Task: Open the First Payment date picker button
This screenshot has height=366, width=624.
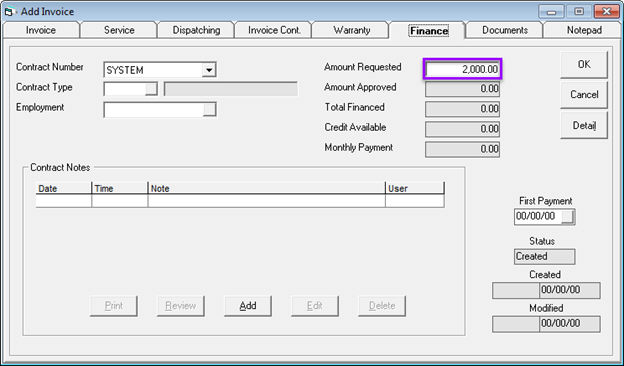Action: (568, 217)
